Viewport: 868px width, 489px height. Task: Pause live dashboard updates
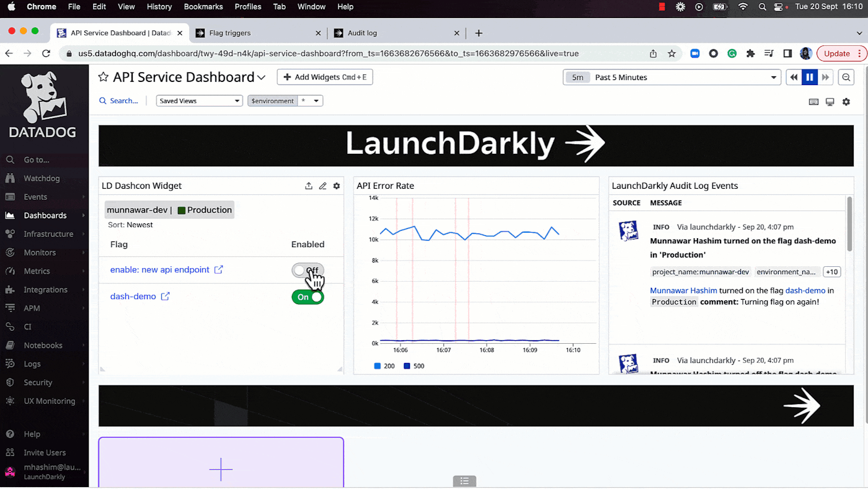[809, 78]
